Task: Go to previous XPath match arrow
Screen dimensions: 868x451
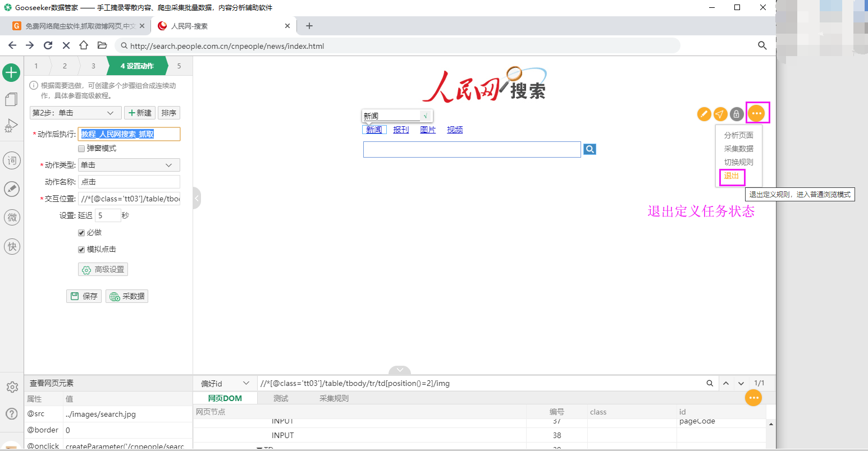Action: 726,383
